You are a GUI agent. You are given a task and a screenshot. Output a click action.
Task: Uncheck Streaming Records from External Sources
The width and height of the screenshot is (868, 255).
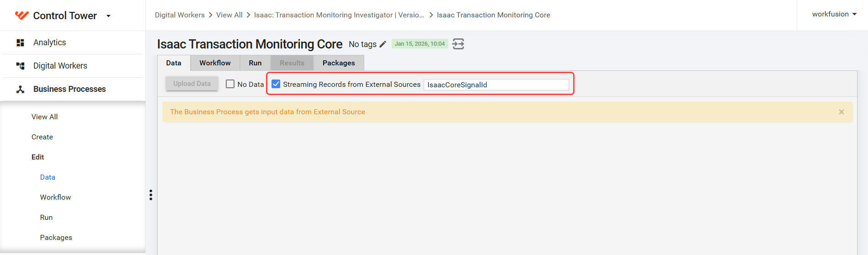pos(276,84)
